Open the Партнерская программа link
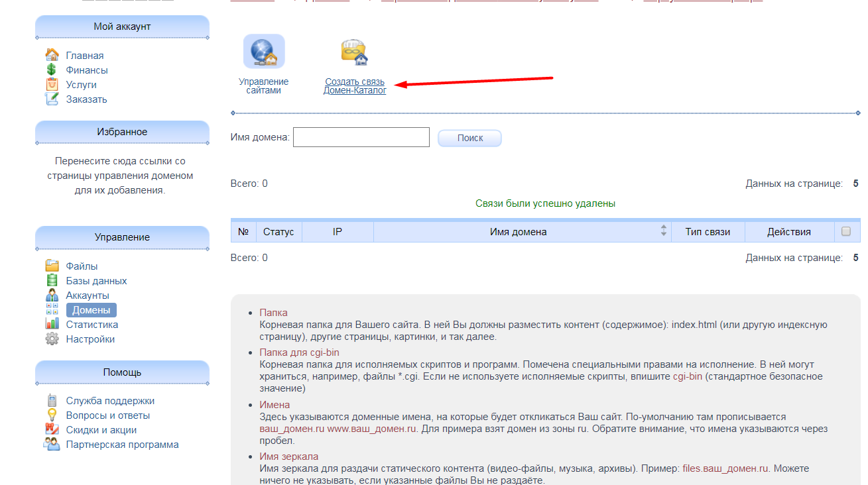Screen dimensions: 868x485 pos(123,445)
